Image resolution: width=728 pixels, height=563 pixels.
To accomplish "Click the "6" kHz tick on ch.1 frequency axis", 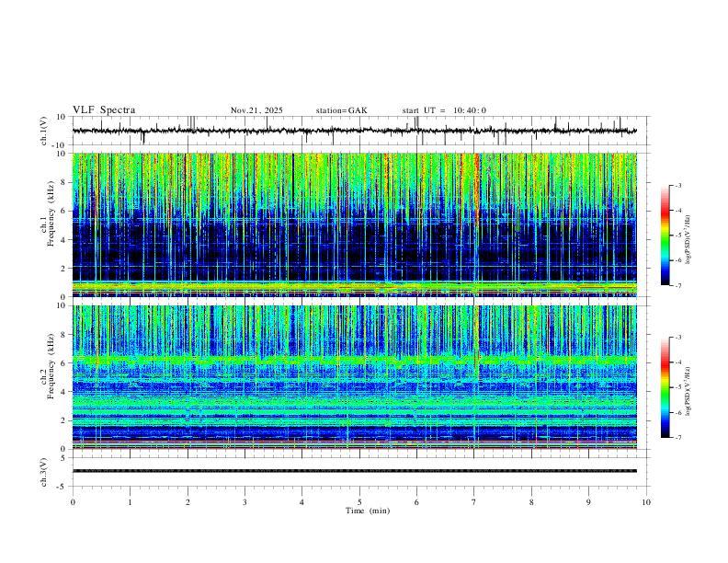I will click(64, 211).
